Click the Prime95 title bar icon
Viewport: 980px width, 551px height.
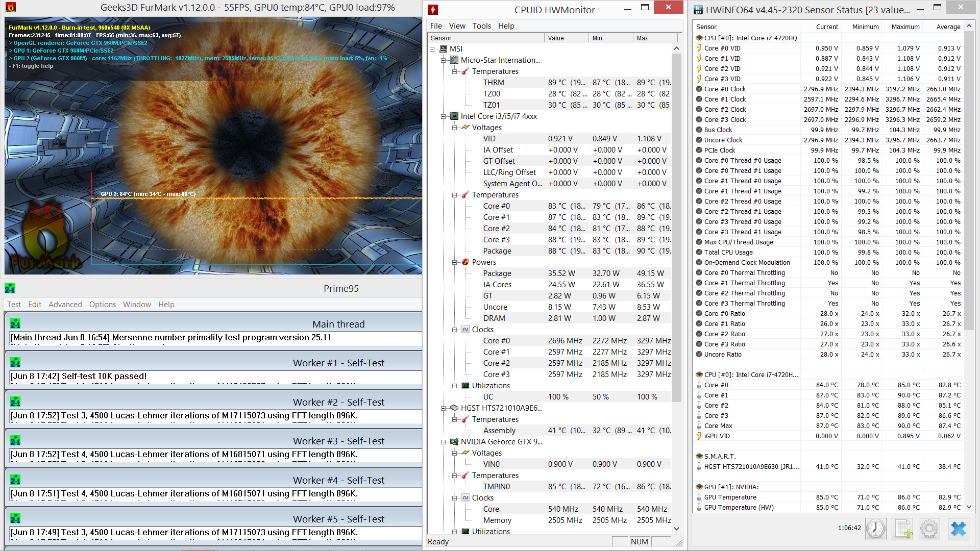[x=10, y=288]
